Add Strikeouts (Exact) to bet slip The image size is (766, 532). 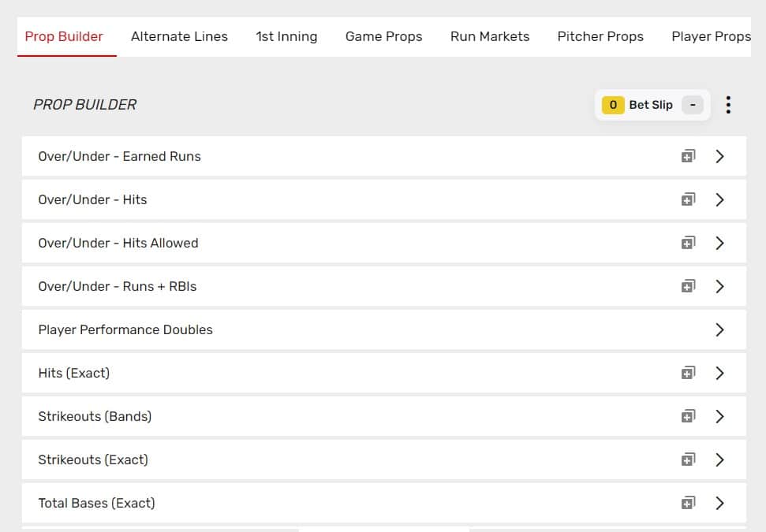[688, 459]
